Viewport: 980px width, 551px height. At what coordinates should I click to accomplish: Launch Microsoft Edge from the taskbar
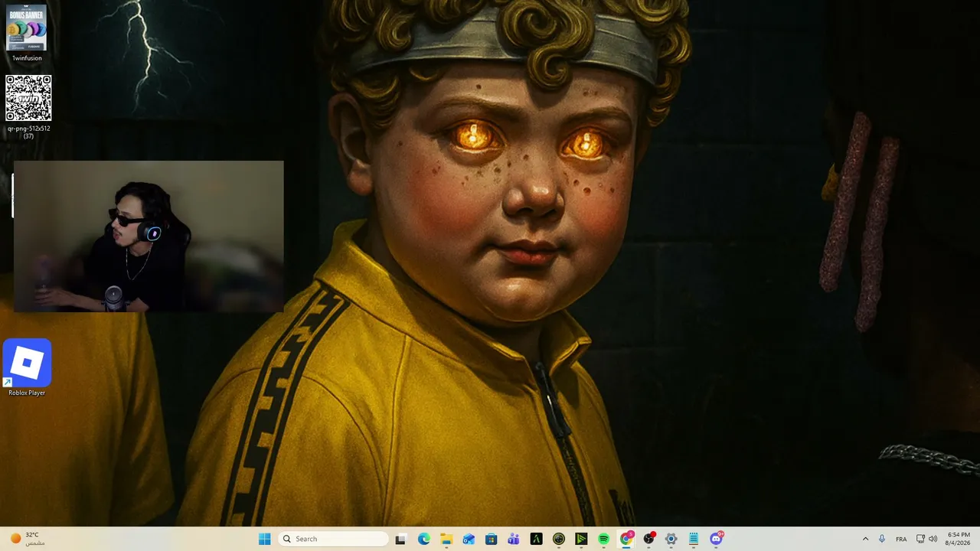[x=424, y=539]
